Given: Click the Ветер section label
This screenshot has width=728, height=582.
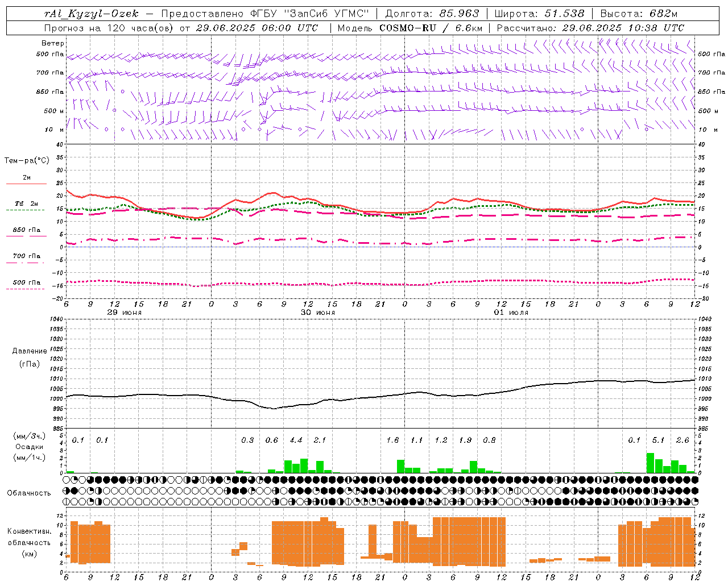Looking at the screenshot, I should (53, 43).
